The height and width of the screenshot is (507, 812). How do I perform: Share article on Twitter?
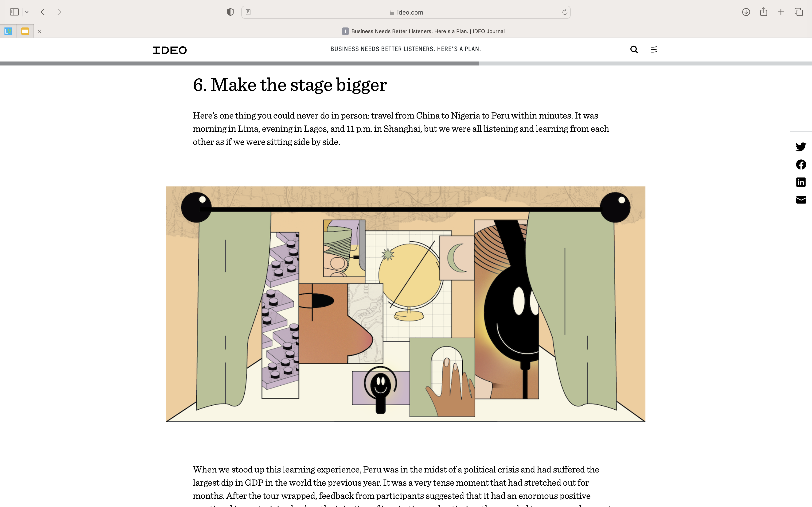pos(800,147)
